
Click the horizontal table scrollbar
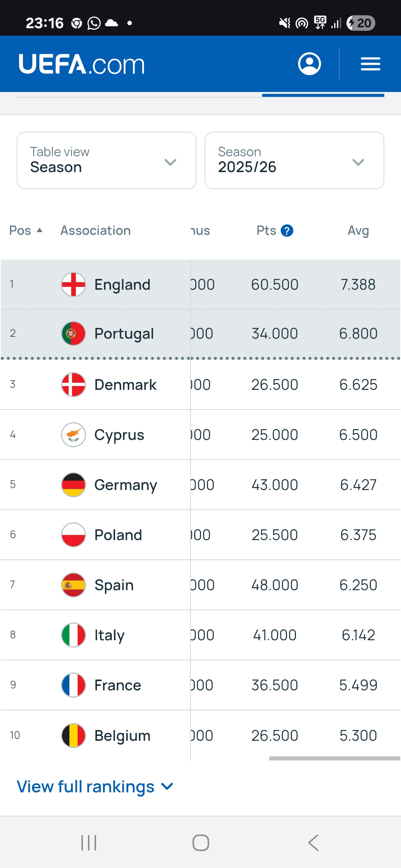coord(334,759)
